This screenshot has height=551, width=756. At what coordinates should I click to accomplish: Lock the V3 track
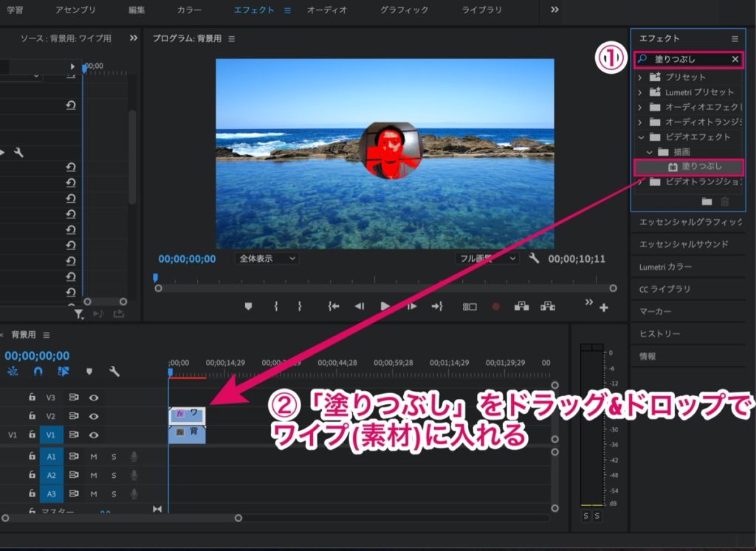tap(32, 397)
